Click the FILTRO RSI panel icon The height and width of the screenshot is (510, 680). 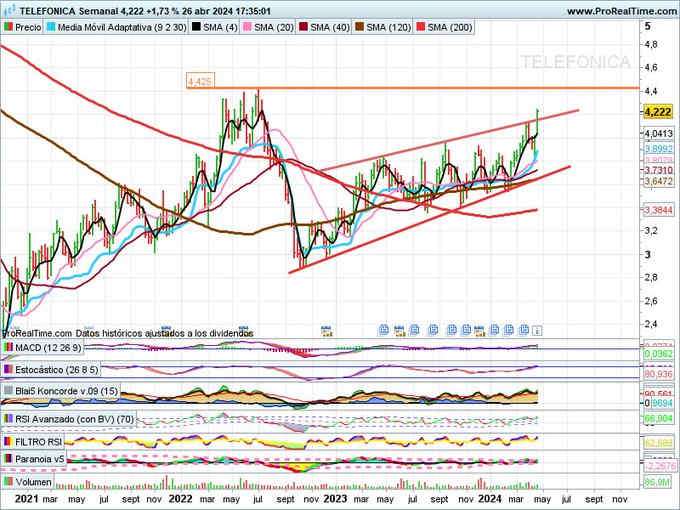point(8,442)
